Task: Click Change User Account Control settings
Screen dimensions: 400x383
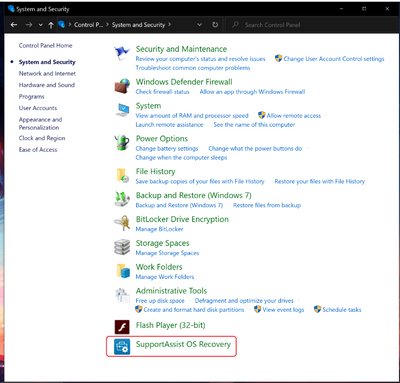Action: click(334, 59)
